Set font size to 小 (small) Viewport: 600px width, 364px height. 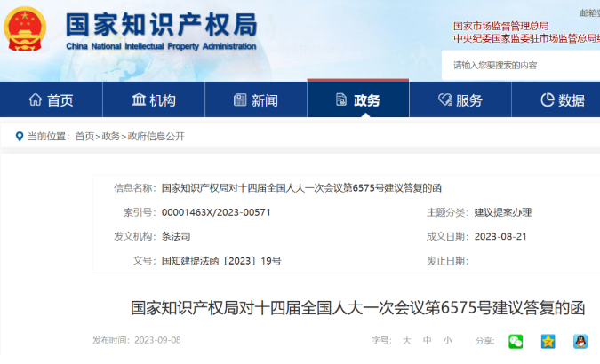(447, 341)
